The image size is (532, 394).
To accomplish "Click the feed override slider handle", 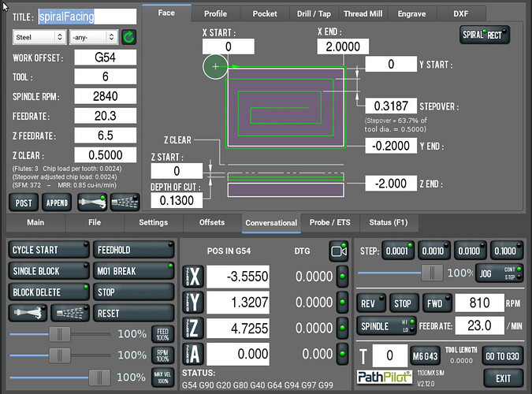I will tap(60, 334).
